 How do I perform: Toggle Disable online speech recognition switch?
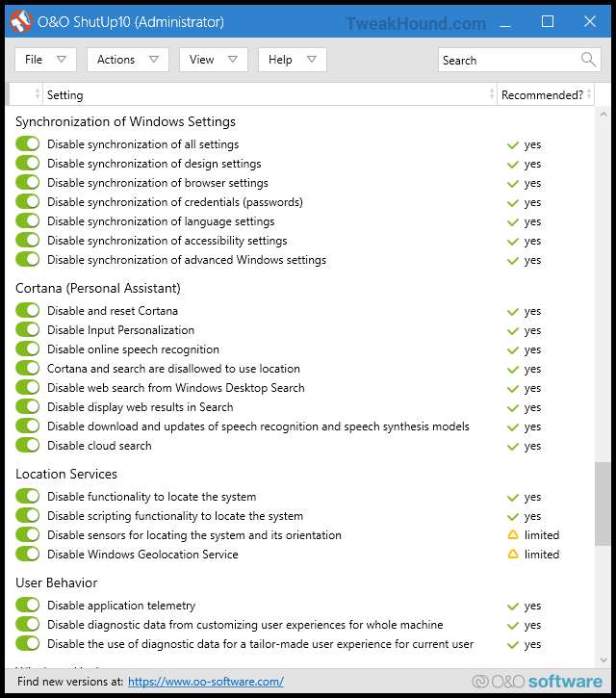click(x=28, y=349)
